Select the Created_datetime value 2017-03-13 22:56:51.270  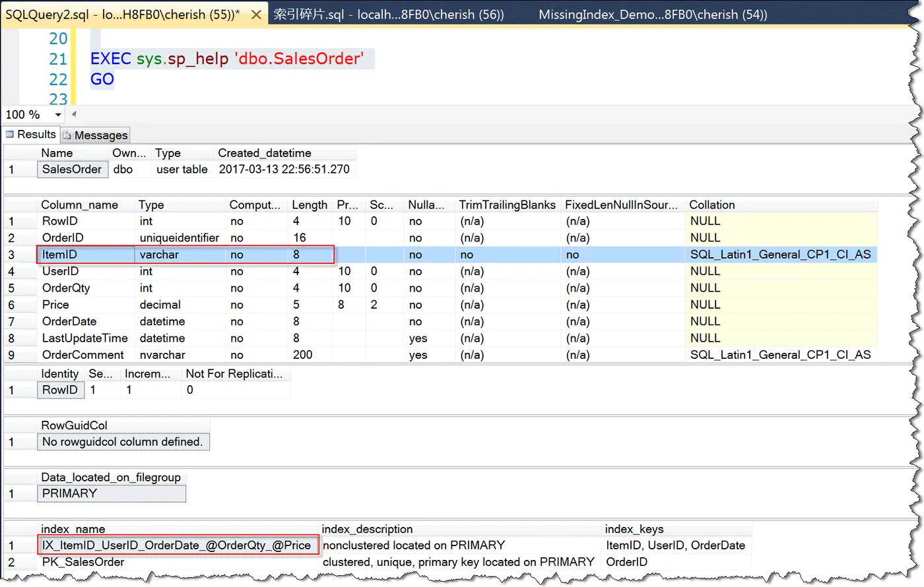(x=284, y=170)
